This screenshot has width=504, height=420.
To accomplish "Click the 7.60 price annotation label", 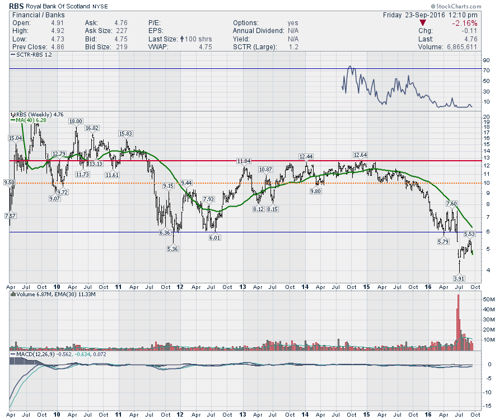I will click(451, 203).
